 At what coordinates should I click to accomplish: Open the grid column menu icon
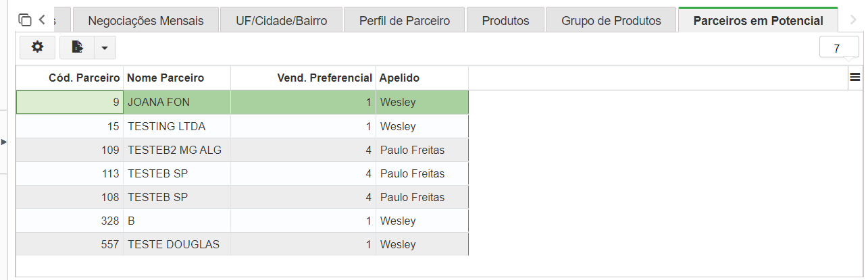click(x=855, y=78)
